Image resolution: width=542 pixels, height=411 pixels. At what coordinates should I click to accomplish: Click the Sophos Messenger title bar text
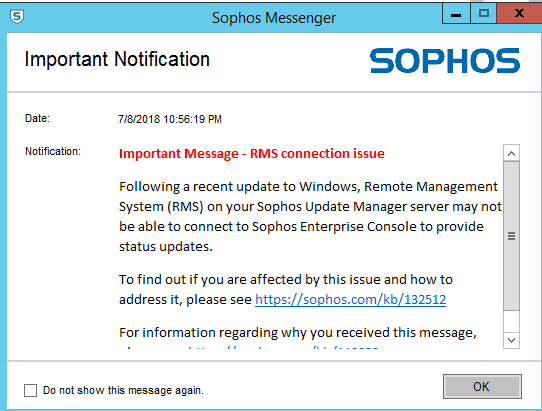(274, 18)
